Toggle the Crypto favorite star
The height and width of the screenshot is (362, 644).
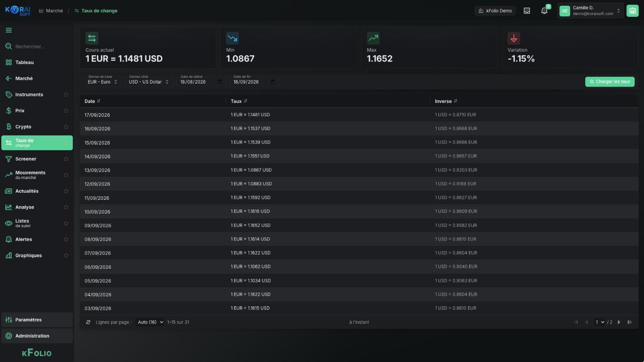point(66,127)
